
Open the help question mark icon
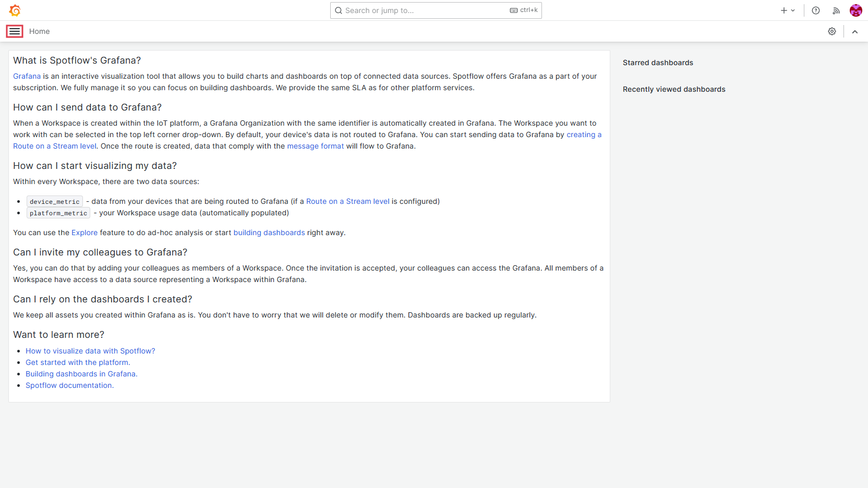[x=816, y=10]
